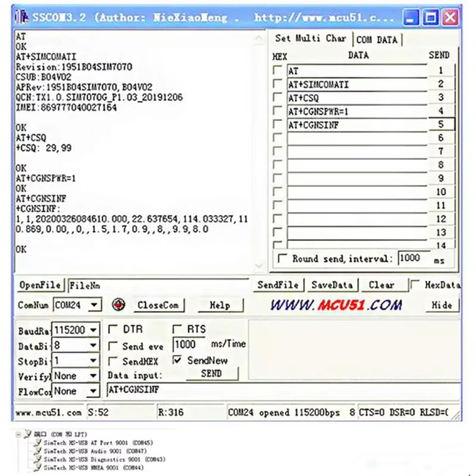Enable HEX checkbox for the AT row
This screenshot has height=476, width=476.
[x=277, y=70]
